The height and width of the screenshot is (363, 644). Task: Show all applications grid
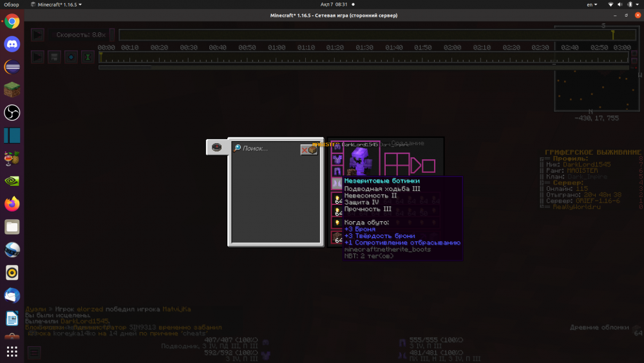12,351
